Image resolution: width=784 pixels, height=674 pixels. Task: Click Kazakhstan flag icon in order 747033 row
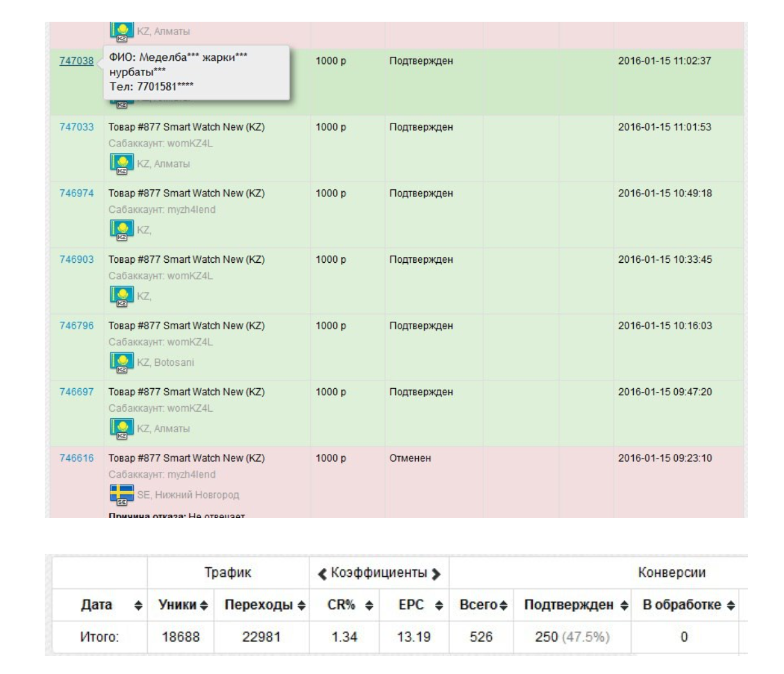click(122, 164)
